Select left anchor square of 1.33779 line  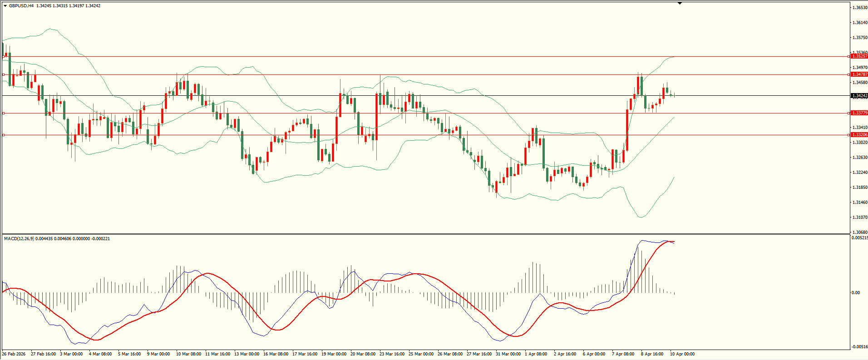click(x=4, y=113)
